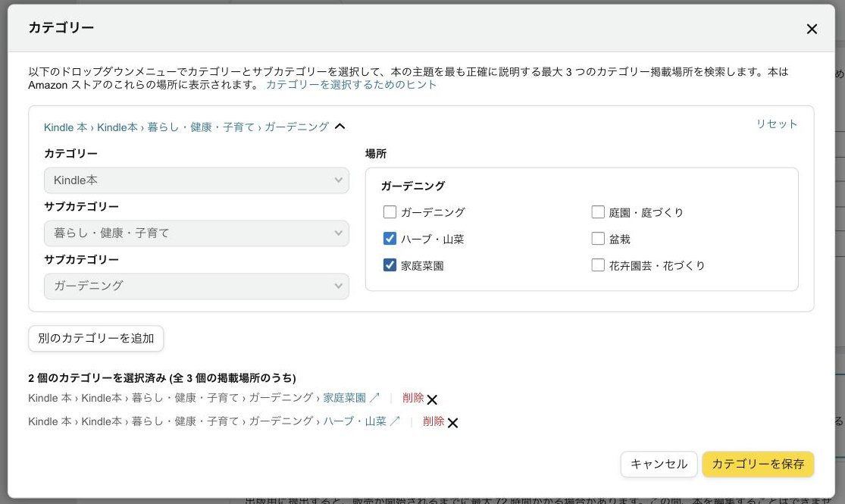This screenshot has width=845, height=504.
Task: Check the ガーデニング checkbox
Action: (x=390, y=212)
